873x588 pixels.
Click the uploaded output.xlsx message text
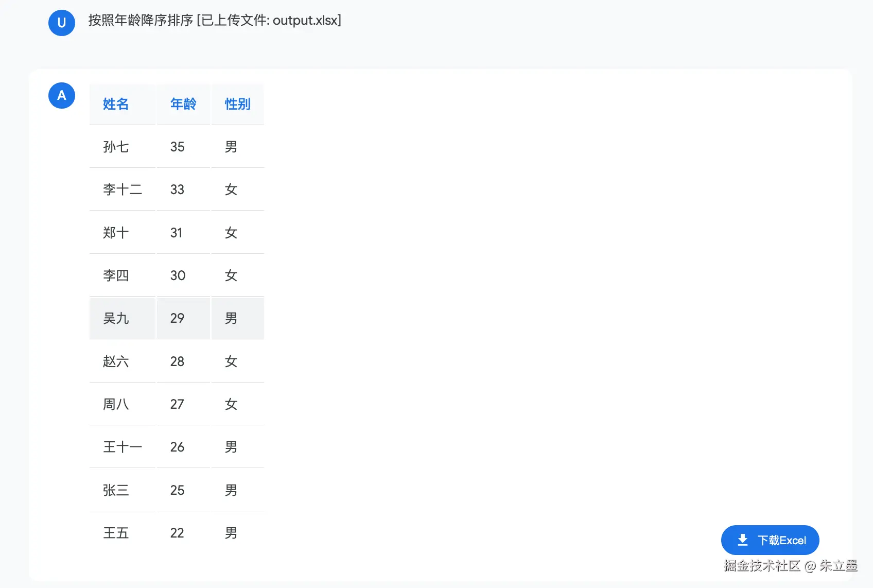coord(215,20)
